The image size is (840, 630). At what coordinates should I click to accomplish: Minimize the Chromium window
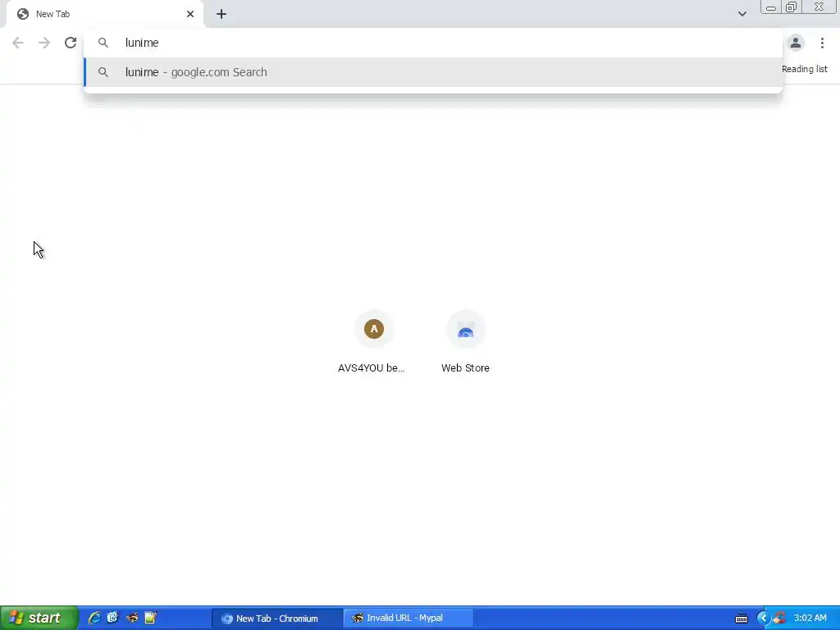point(771,7)
